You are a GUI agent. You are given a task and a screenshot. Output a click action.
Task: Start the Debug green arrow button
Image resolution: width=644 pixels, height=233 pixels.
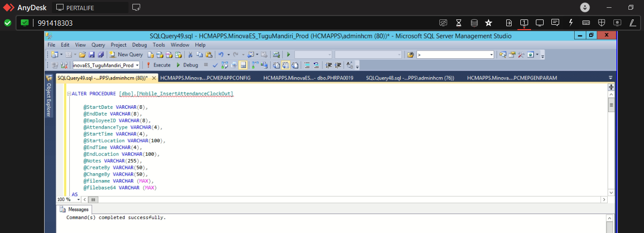[187, 65]
